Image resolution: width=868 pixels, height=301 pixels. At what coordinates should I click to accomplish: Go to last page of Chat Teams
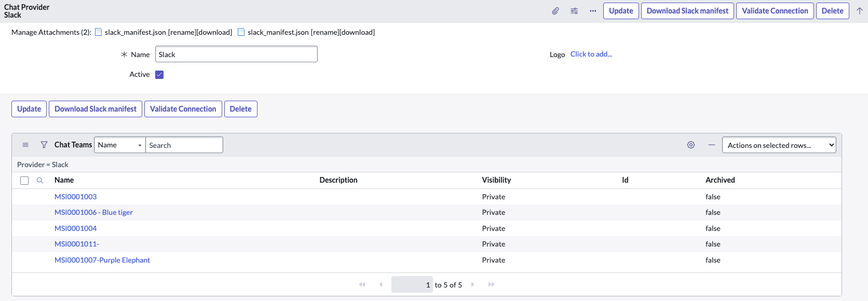click(x=492, y=284)
